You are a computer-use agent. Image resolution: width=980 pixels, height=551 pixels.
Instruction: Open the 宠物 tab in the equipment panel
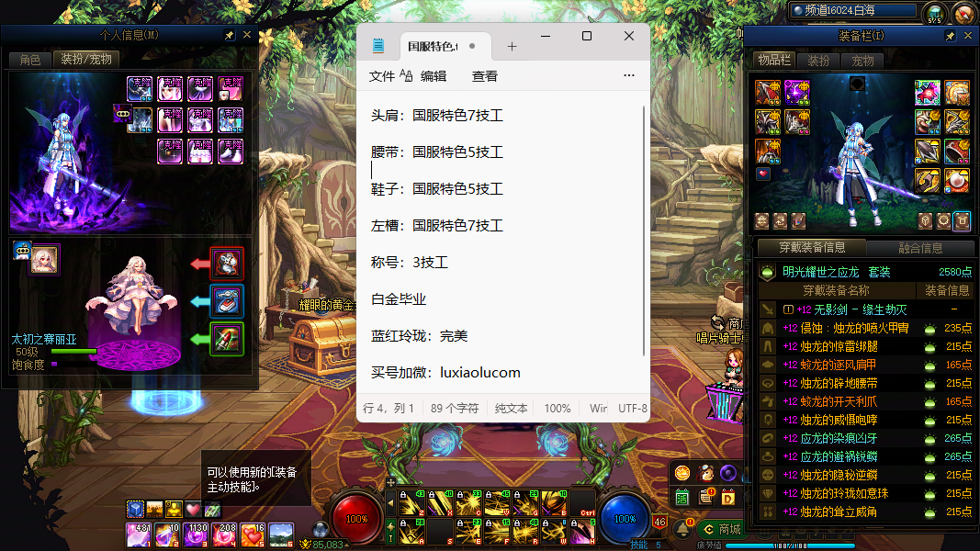862,61
